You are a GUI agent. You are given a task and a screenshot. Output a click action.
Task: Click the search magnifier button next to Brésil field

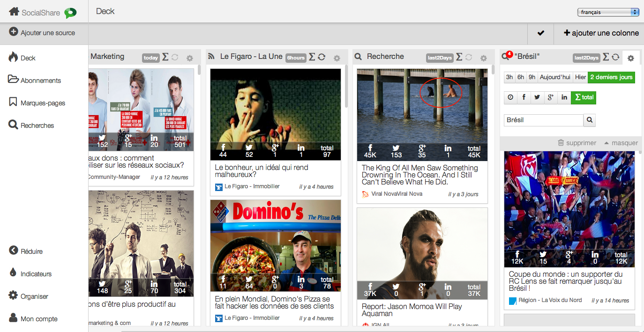pos(590,120)
